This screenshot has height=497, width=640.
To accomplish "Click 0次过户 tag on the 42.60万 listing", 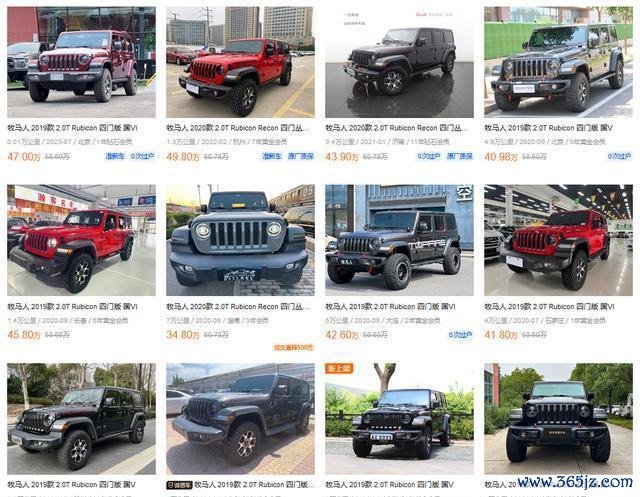I will [460, 335].
